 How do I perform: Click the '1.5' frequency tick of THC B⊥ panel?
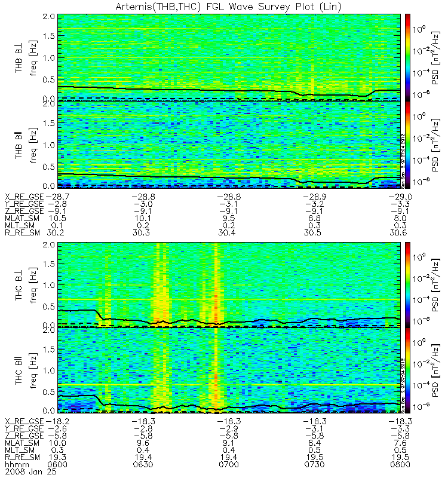[x=48, y=264]
